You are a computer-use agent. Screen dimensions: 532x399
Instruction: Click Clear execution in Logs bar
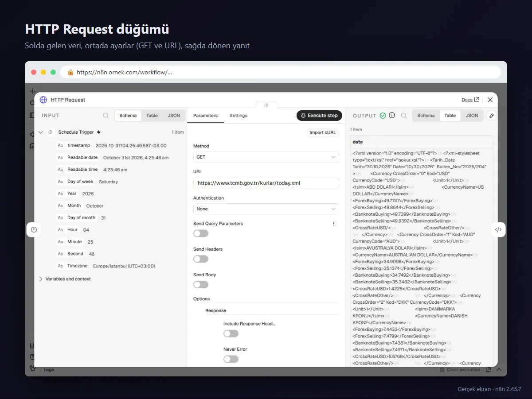pos(460,370)
